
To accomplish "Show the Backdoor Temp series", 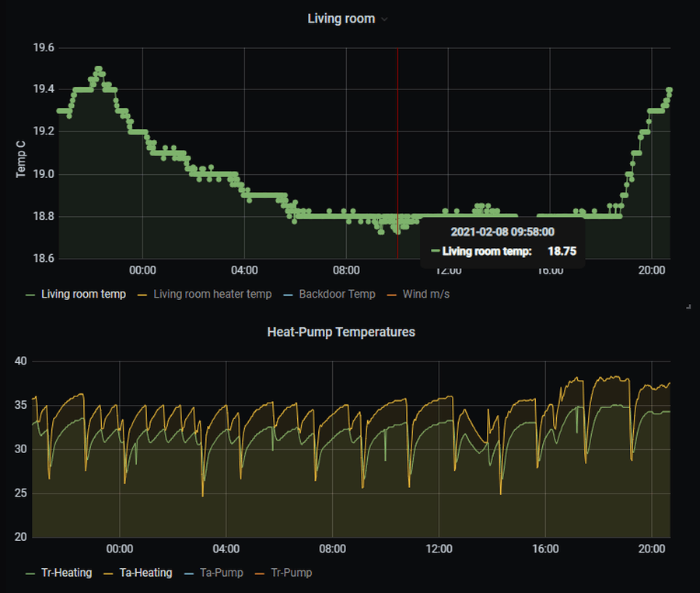I will click(x=337, y=294).
